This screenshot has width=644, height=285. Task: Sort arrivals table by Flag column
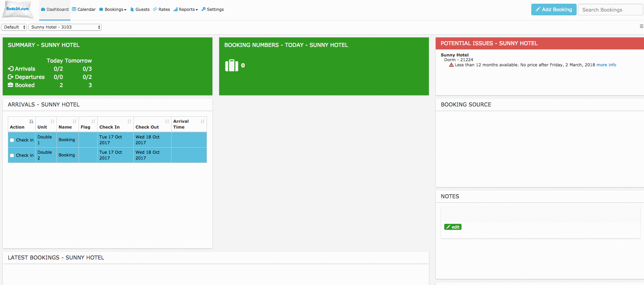coord(88,124)
